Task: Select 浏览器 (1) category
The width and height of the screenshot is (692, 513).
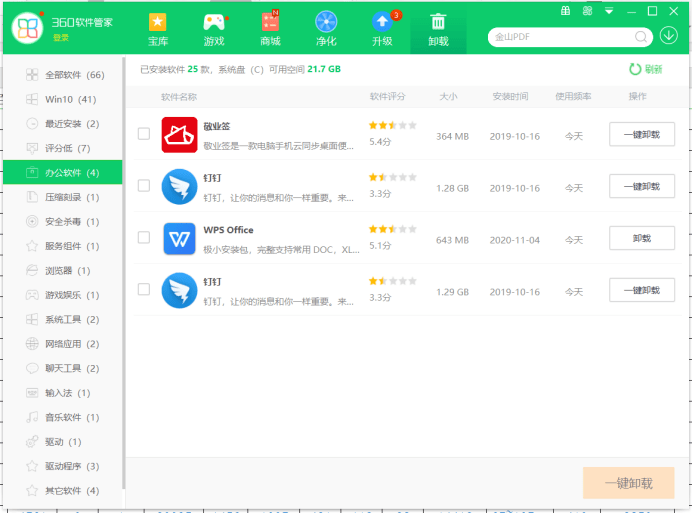Action: point(63,271)
